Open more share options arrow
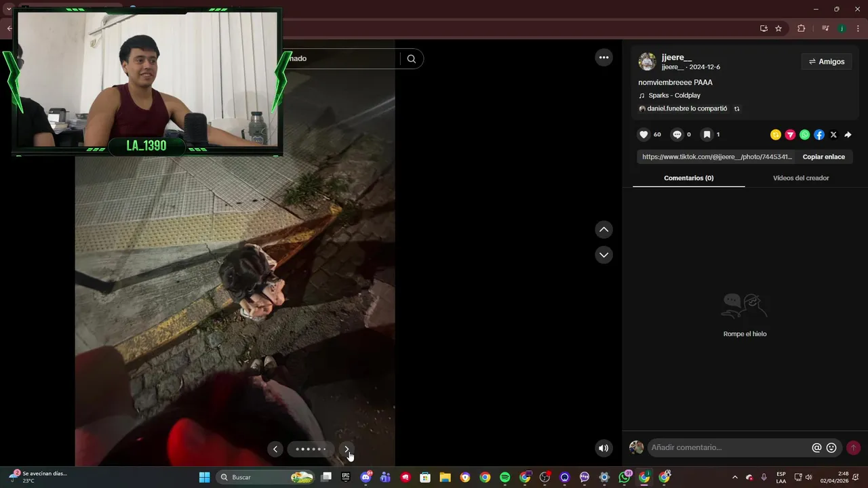 pyautogui.click(x=848, y=135)
